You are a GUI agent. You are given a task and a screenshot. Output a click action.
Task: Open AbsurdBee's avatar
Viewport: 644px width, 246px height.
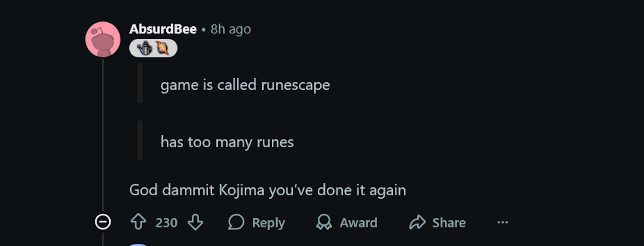point(103,39)
